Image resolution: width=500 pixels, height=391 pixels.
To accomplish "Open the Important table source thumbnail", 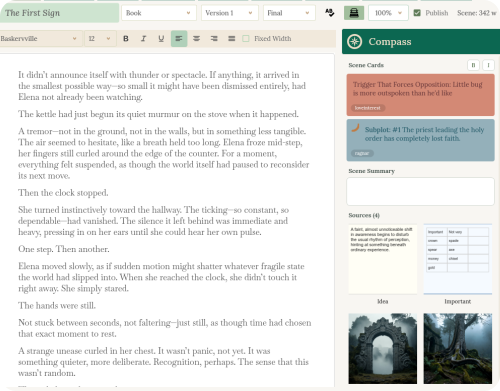I will pos(458,259).
